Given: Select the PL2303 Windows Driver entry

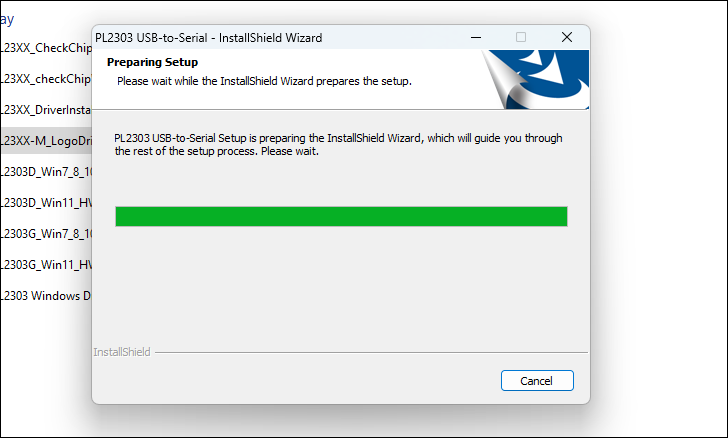Looking at the screenshot, I should pyautogui.click(x=46, y=296).
